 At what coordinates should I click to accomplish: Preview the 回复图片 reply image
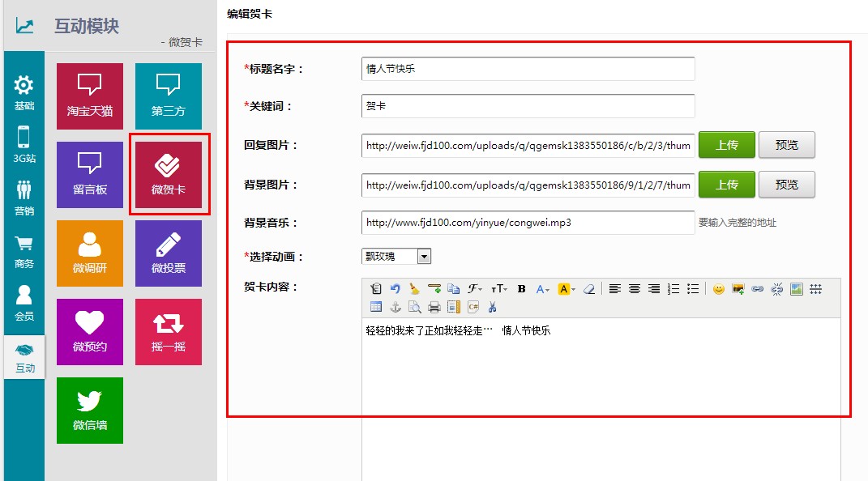[x=787, y=145]
